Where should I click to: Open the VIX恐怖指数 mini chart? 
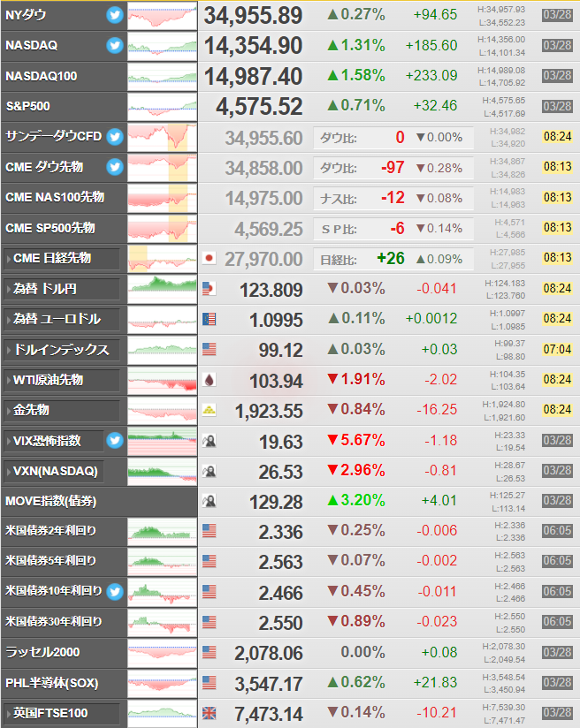pyautogui.click(x=162, y=441)
